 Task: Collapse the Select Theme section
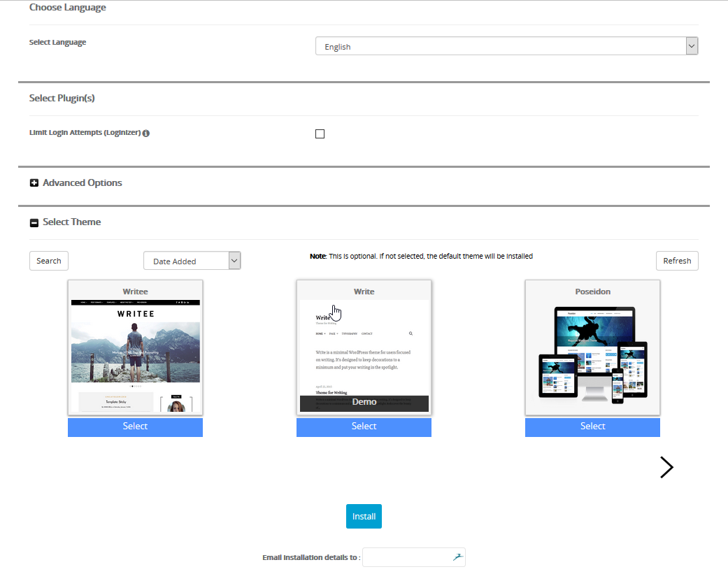click(71, 222)
